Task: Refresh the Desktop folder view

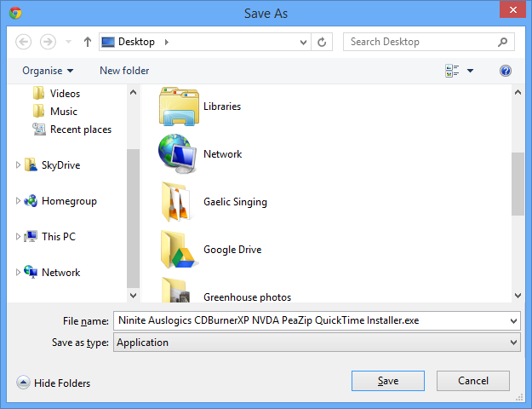Action: pos(322,42)
